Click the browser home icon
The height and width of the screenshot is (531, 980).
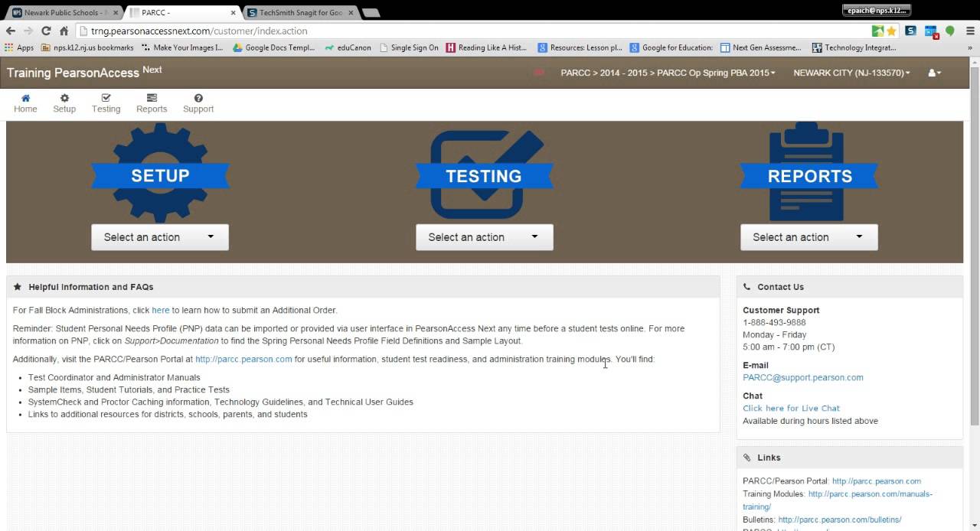[64, 31]
